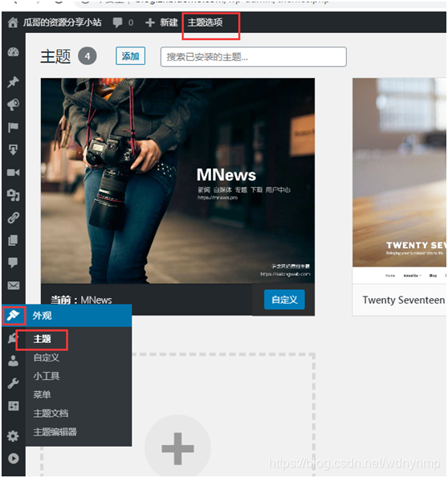Open the Tools wrench icon in sidebar

13,383
